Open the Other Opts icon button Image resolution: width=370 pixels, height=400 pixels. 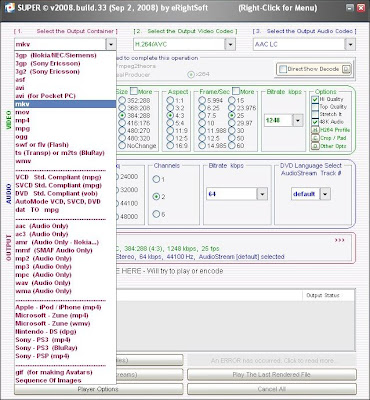point(315,146)
